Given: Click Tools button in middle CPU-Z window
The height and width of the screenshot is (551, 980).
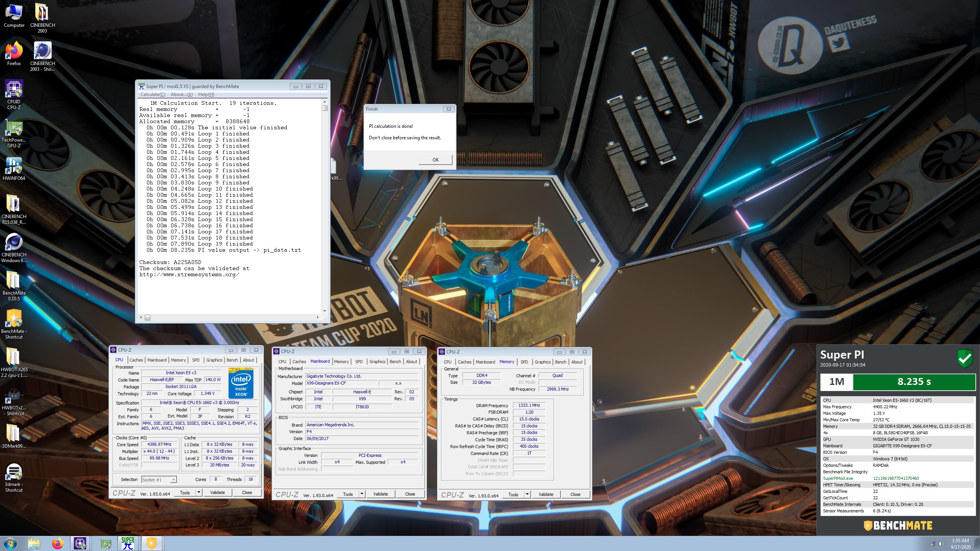Looking at the screenshot, I should [348, 494].
